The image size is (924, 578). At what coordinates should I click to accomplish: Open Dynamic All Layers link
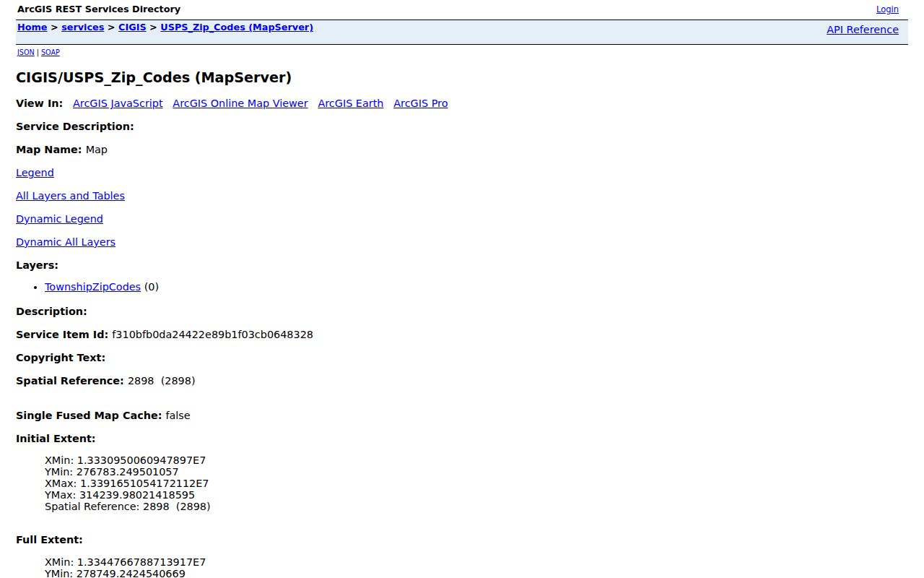click(66, 242)
